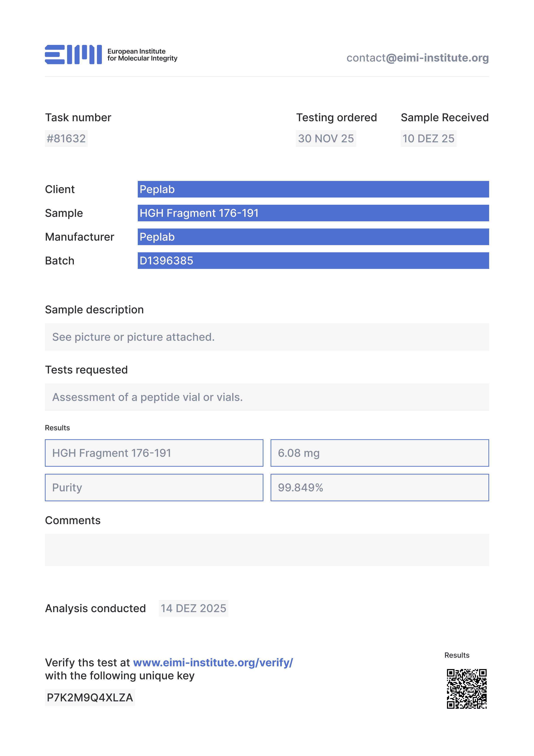Open the www.eimi-institute.org/verify/ link
This screenshot has width=534, height=756.
(213, 662)
